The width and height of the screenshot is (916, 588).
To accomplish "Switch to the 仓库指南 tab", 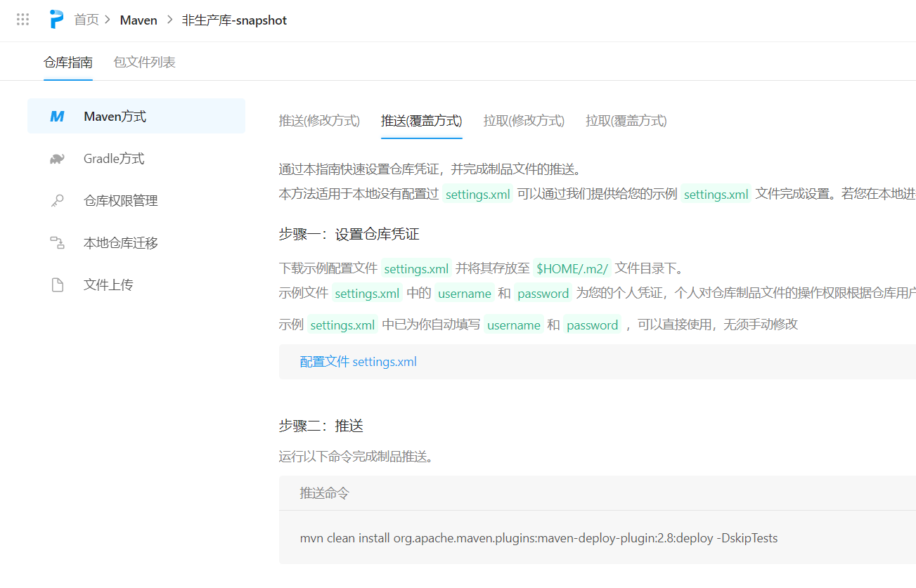I will click(68, 63).
